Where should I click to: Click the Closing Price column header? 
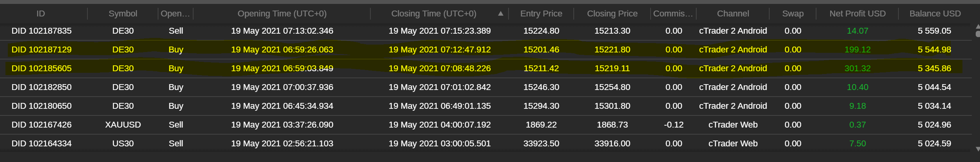pos(612,14)
